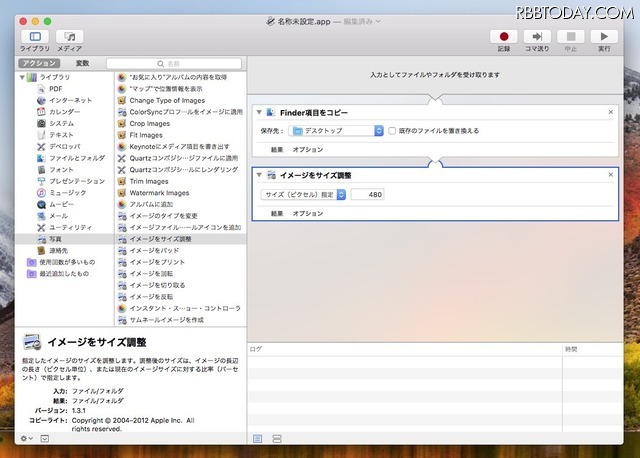Click the 記録 record button

point(504,37)
